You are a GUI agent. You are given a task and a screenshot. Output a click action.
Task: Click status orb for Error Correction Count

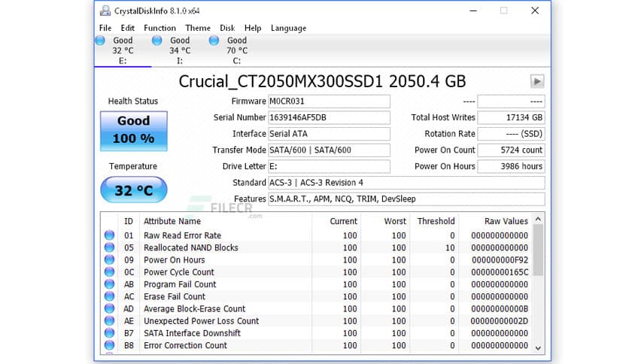[109, 345]
